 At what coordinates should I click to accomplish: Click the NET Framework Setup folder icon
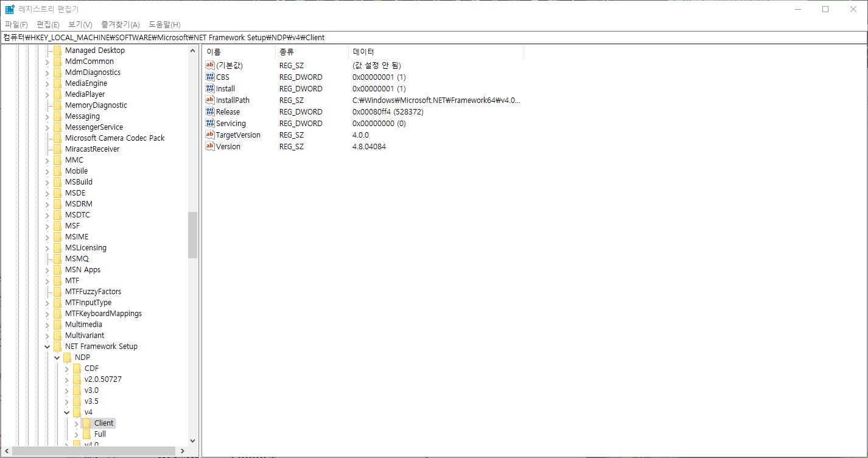click(58, 346)
